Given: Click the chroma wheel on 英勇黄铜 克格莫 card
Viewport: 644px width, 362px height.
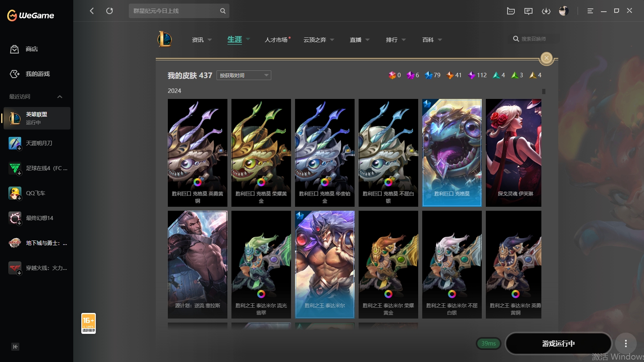Looking at the screenshot, I should coord(198,182).
